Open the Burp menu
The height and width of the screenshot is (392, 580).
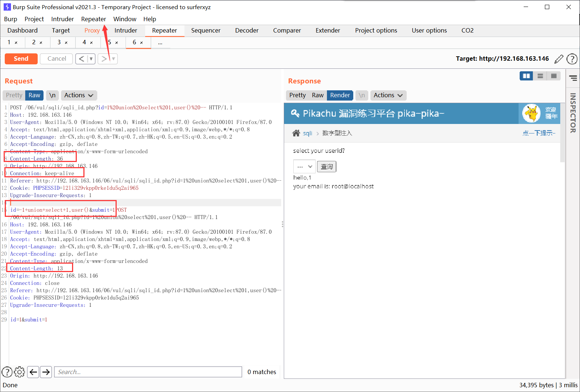tap(11, 19)
